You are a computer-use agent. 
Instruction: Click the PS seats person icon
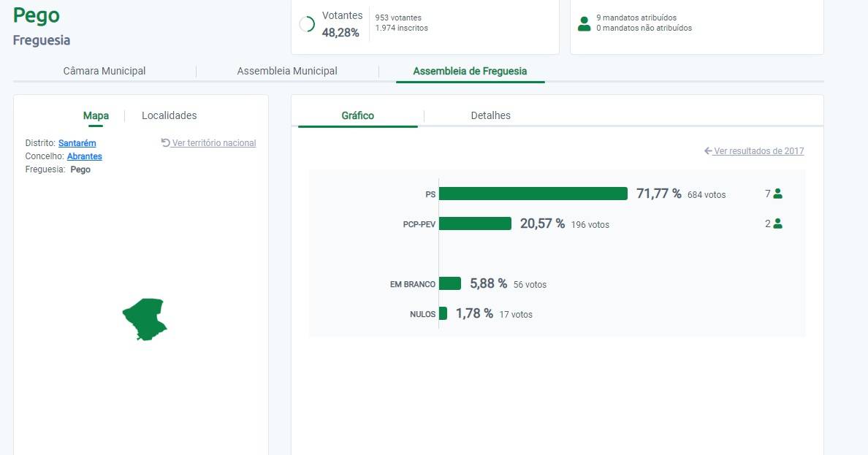point(777,194)
